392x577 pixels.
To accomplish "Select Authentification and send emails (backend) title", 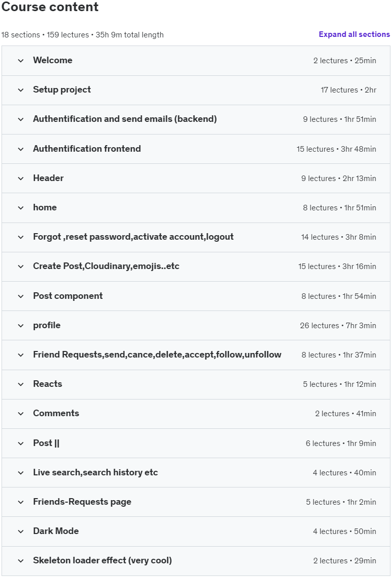I will click(125, 119).
